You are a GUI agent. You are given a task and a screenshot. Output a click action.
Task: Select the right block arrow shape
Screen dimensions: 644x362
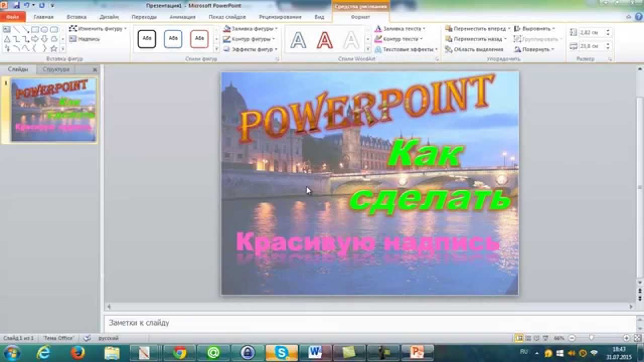tap(35, 39)
